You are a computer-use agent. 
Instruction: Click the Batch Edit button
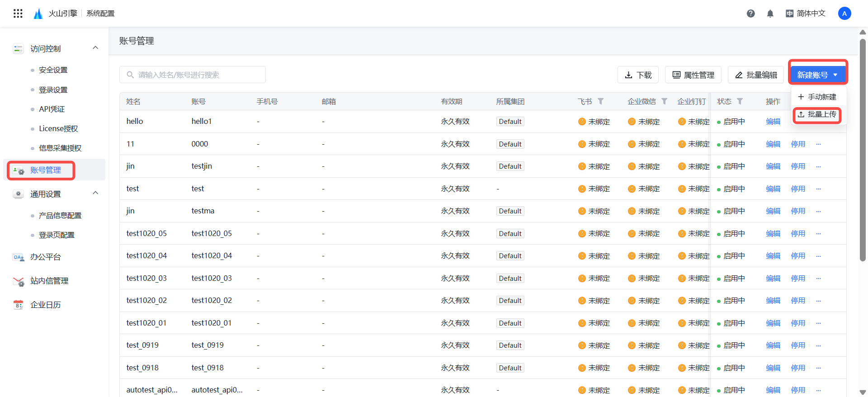point(756,75)
